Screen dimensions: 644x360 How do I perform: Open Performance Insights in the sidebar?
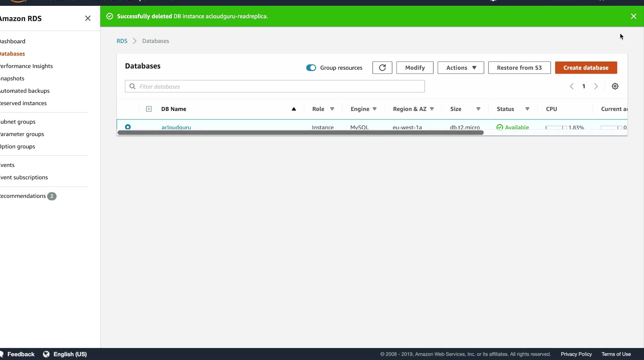tap(26, 66)
